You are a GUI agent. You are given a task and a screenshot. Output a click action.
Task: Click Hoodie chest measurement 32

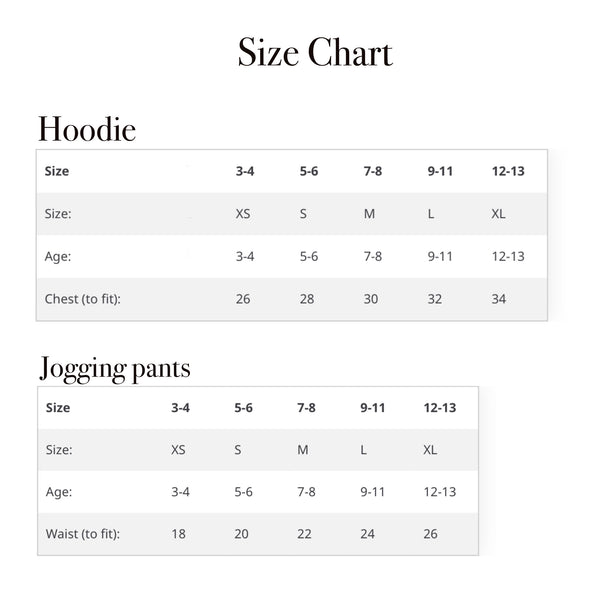[x=435, y=299]
